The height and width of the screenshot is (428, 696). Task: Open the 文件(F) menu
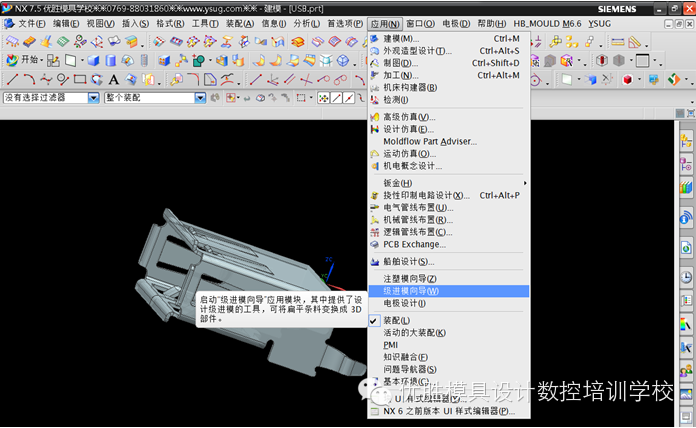32,24
